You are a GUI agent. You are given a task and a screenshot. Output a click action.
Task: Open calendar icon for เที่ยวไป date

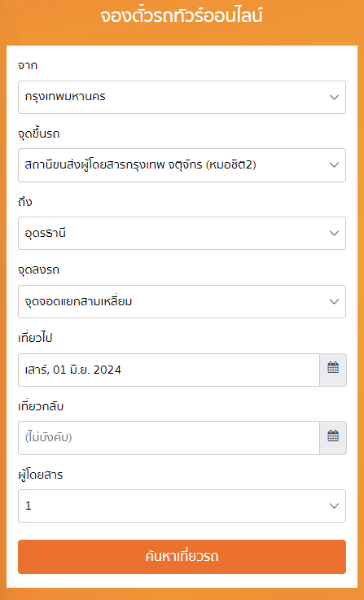333,370
